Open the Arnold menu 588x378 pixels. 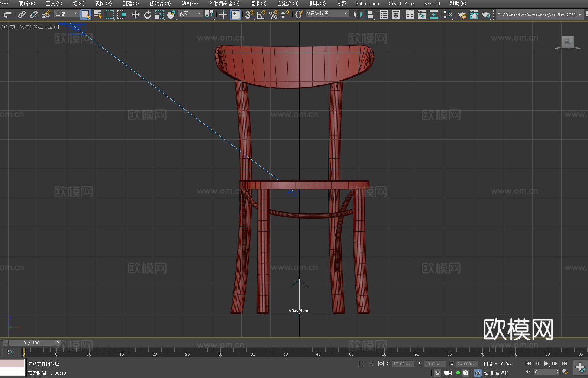(432, 3)
